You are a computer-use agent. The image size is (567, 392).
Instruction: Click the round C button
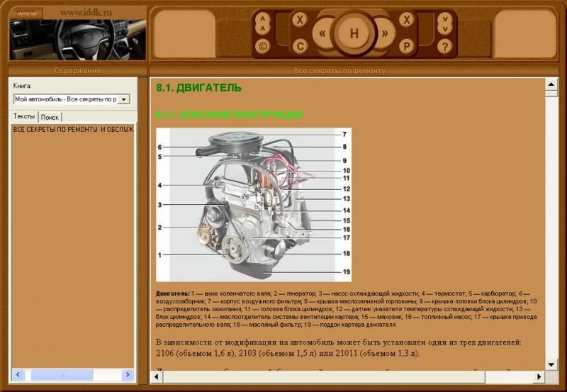300,47
